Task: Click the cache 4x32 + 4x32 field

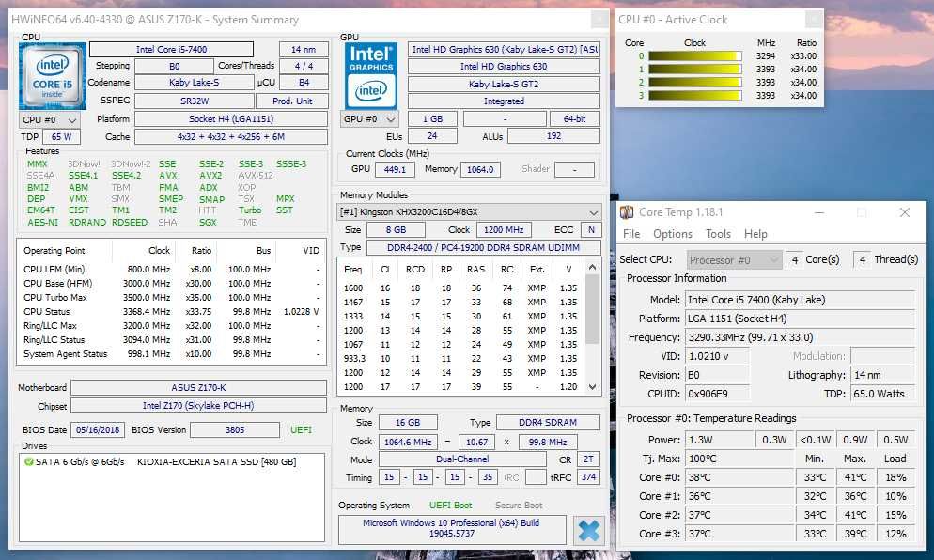Action: [x=231, y=137]
